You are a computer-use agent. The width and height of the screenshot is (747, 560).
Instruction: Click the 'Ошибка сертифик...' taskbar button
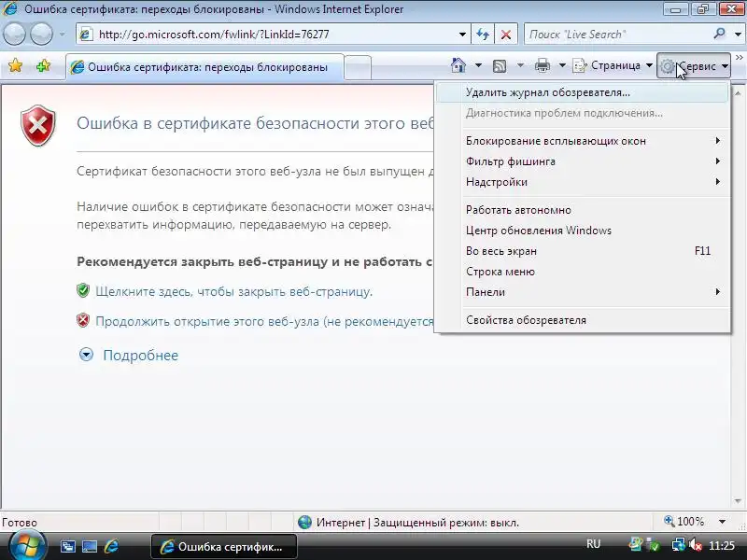(224, 546)
